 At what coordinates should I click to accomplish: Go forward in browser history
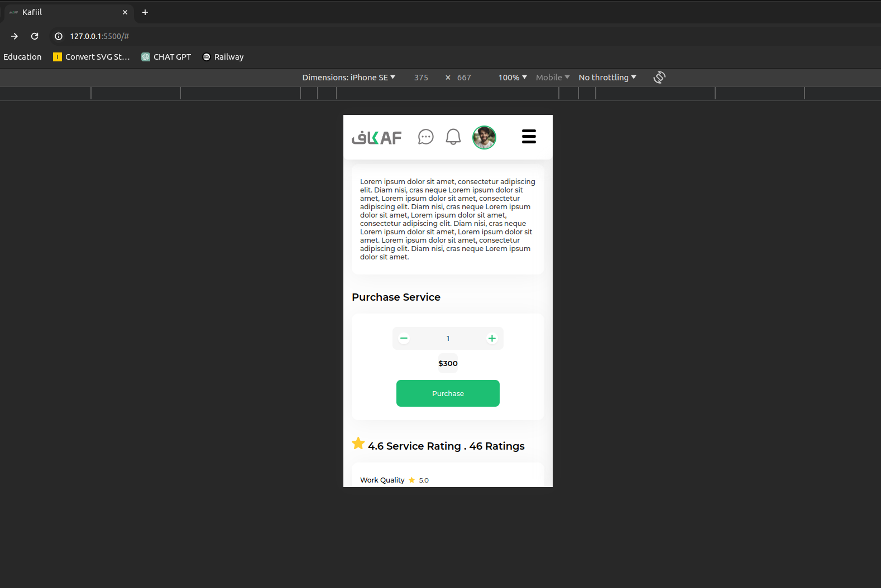pos(15,36)
